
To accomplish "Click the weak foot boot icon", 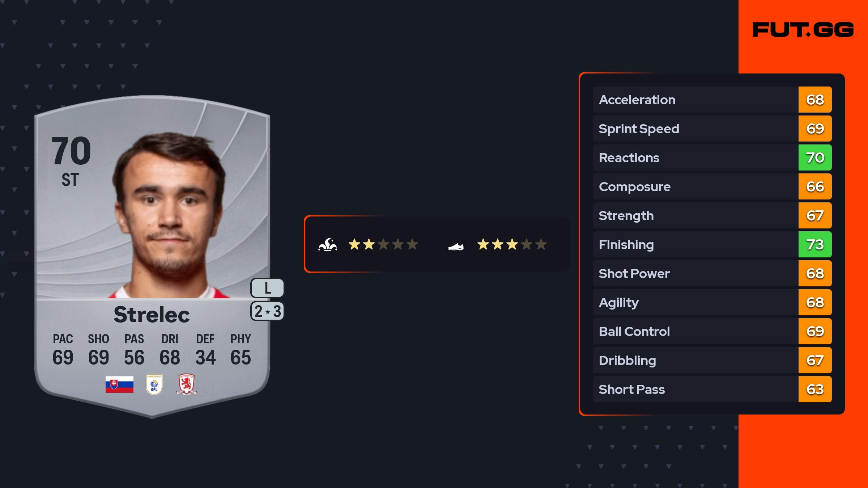I will pos(456,246).
